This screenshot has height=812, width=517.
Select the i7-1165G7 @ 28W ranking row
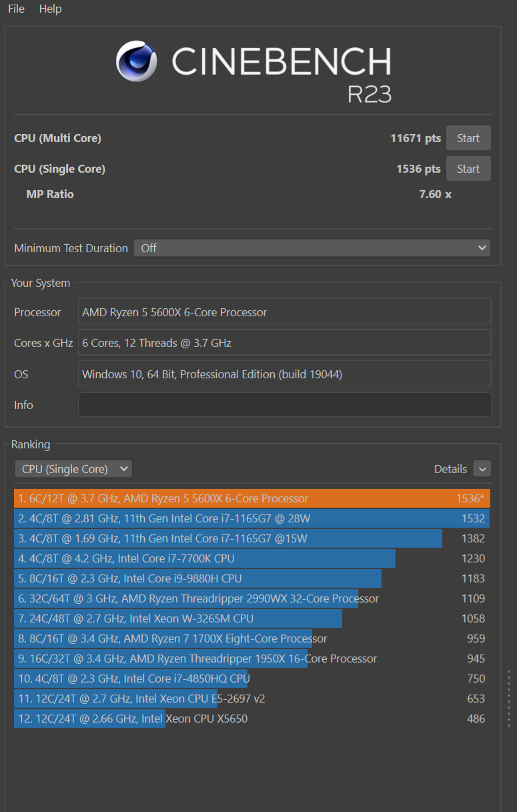(252, 518)
